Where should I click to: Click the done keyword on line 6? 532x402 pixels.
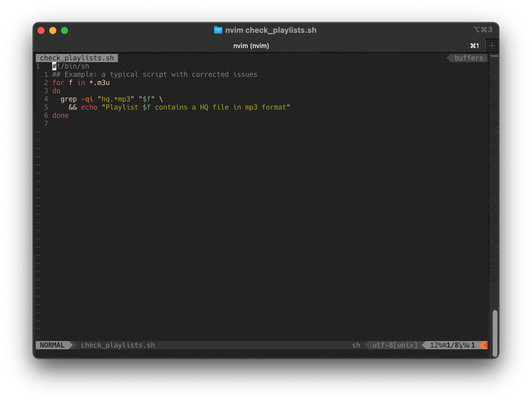60,115
